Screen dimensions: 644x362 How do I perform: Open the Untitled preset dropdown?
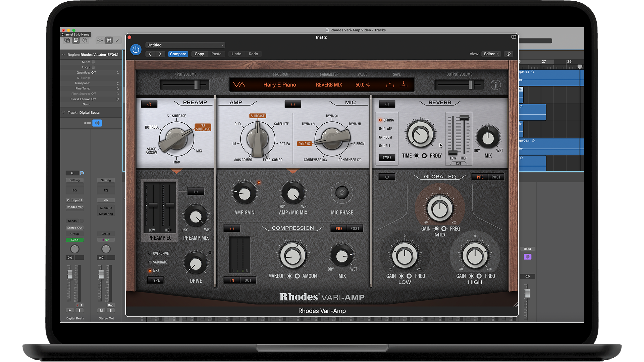185,45
